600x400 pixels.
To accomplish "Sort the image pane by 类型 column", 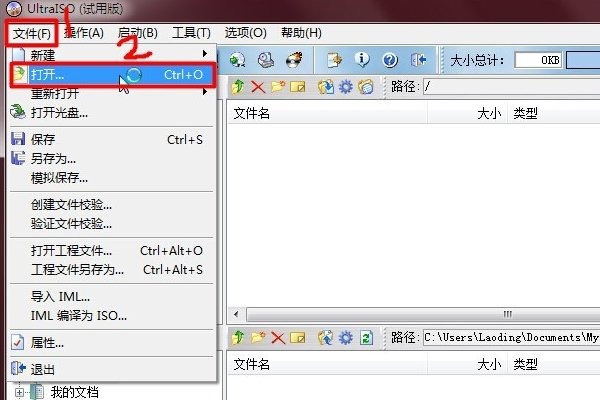I will click(554, 113).
